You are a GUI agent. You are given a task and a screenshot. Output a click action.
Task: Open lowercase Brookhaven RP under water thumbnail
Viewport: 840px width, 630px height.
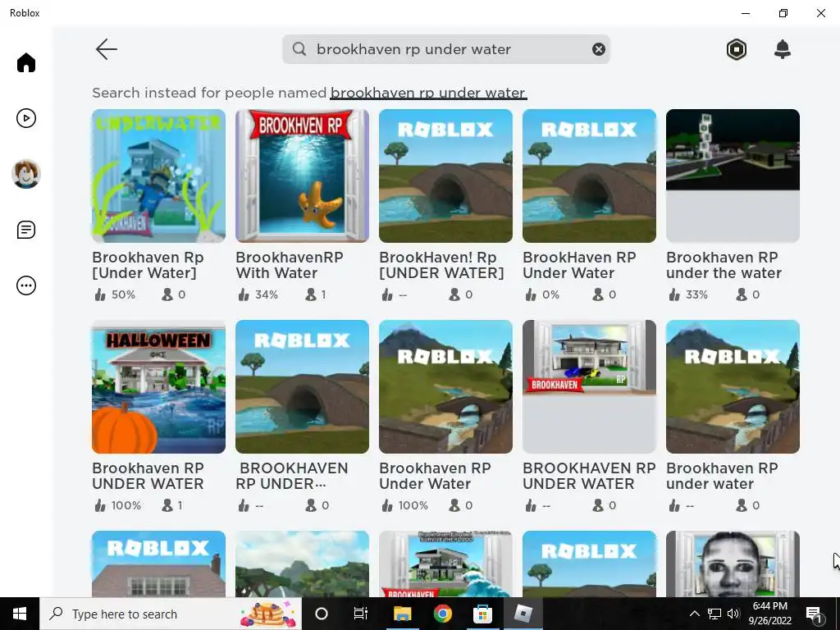coord(733,387)
